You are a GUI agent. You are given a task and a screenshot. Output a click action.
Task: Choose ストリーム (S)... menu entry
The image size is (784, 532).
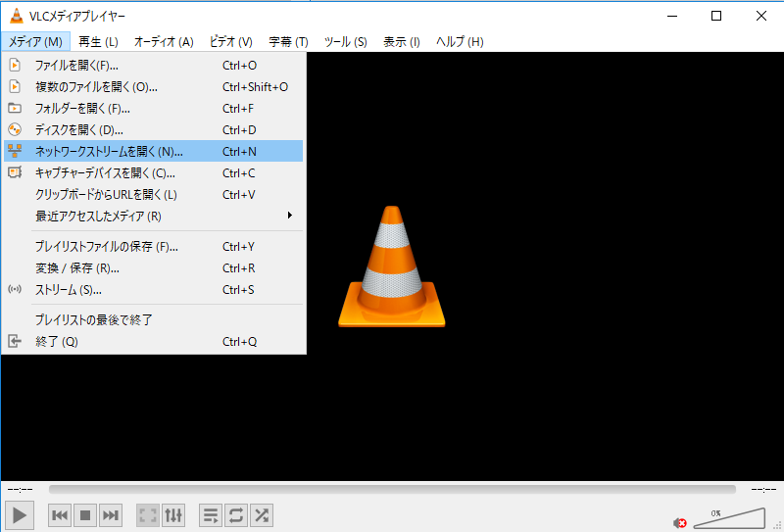coord(153,289)
